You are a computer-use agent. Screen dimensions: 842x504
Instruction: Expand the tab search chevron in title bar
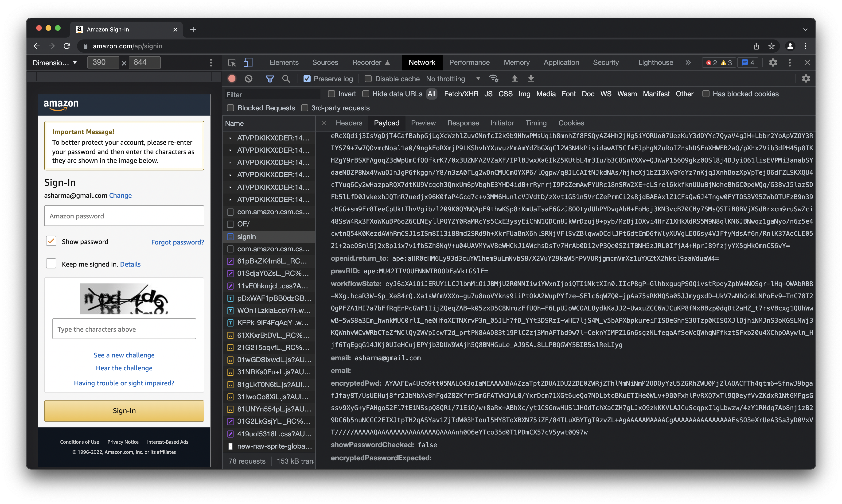(805, 30)
